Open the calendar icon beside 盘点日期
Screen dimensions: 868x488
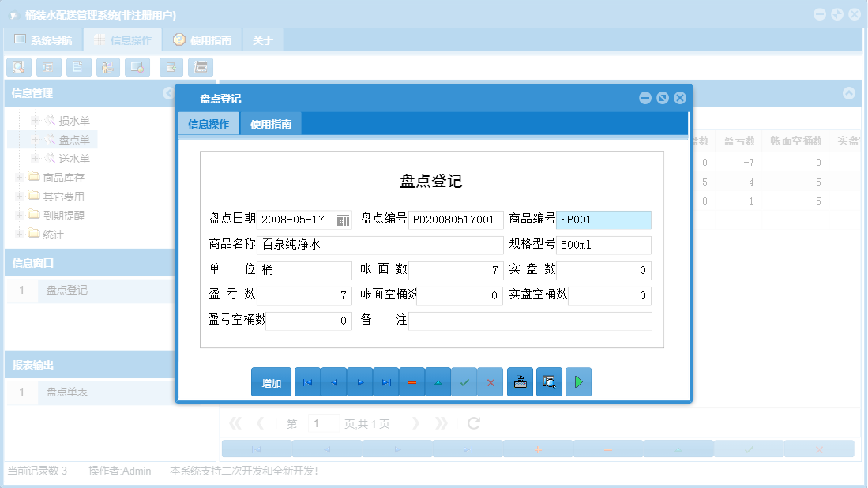[343, 220]
